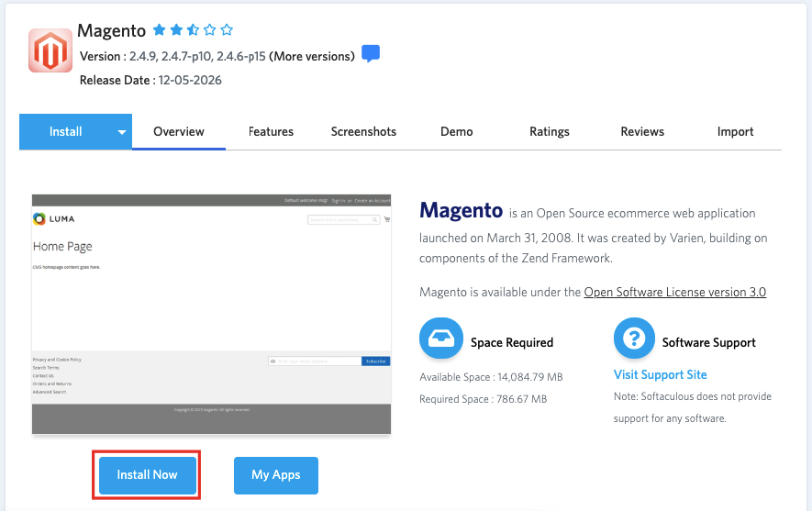This screenshot has width=812, height=511.
Task: Open the blue chat bubble icon
Action: point(371,54)
